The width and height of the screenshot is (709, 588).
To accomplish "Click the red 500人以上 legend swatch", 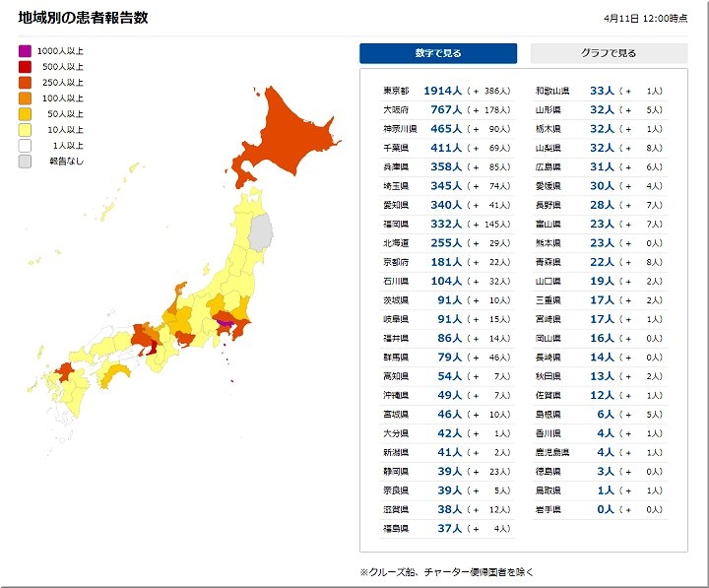I will 25,66.
